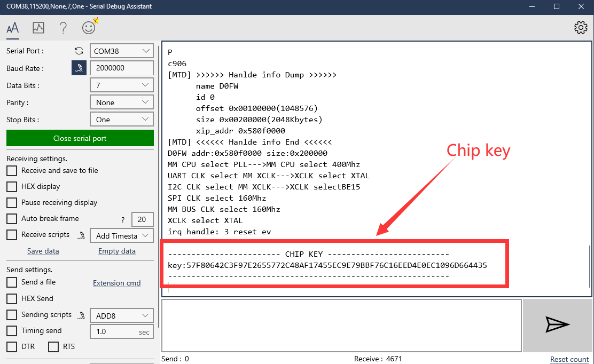Open the ADD8 sending script dropdown
This screenshot has width=594, height=364.
(x=122, y=315)
